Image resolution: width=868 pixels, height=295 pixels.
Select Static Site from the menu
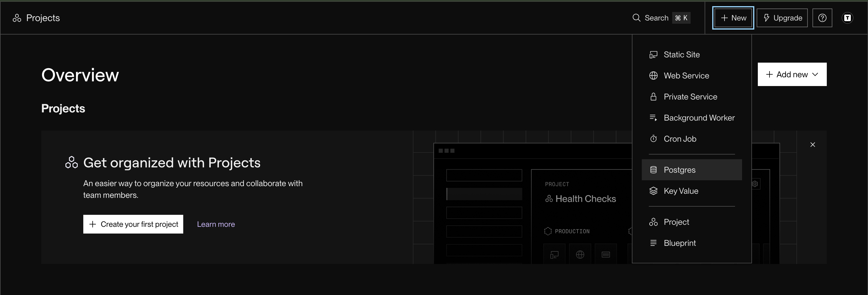pyautogui.click(x=691, y=55)
